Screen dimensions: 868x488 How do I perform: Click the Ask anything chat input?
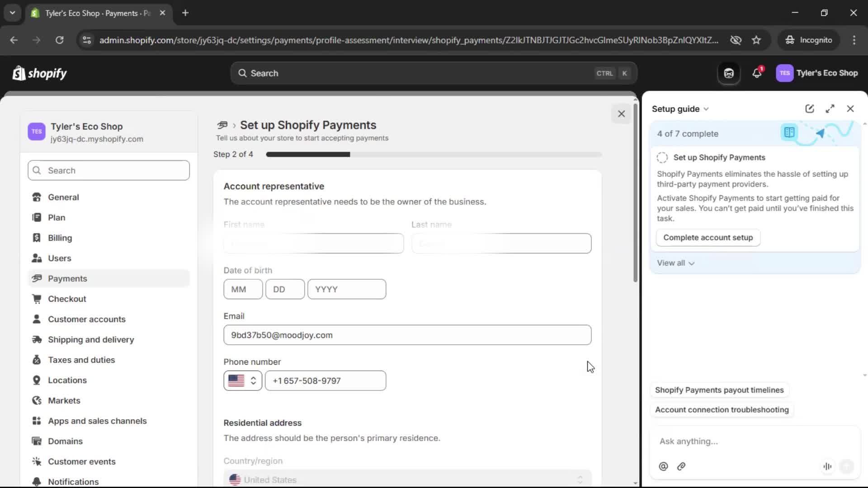[x=754, y=441]
